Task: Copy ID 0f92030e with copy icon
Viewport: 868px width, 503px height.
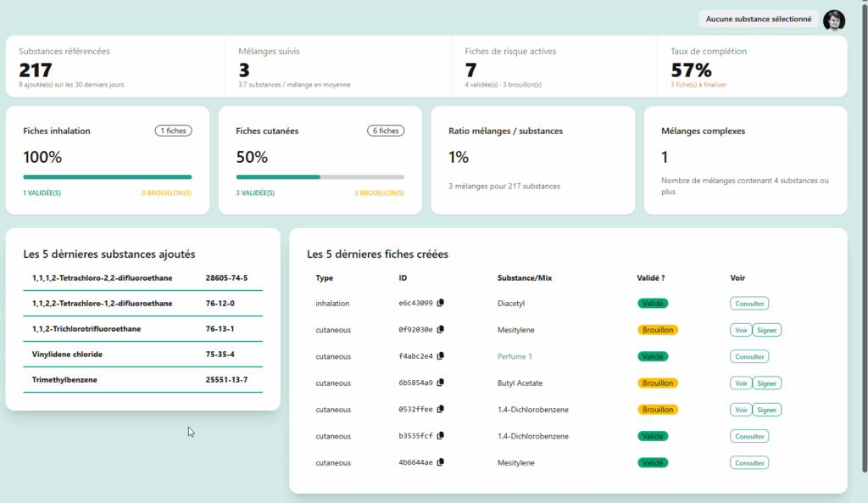Action: (x=441, y=330)
